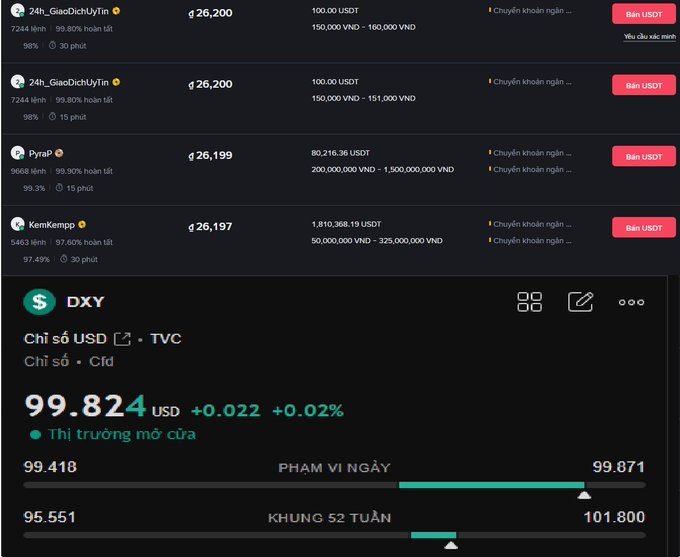Click merchant badge next to PyraP
The height and width of the screenshot is (557, 680).
click(x=59, y=153)
